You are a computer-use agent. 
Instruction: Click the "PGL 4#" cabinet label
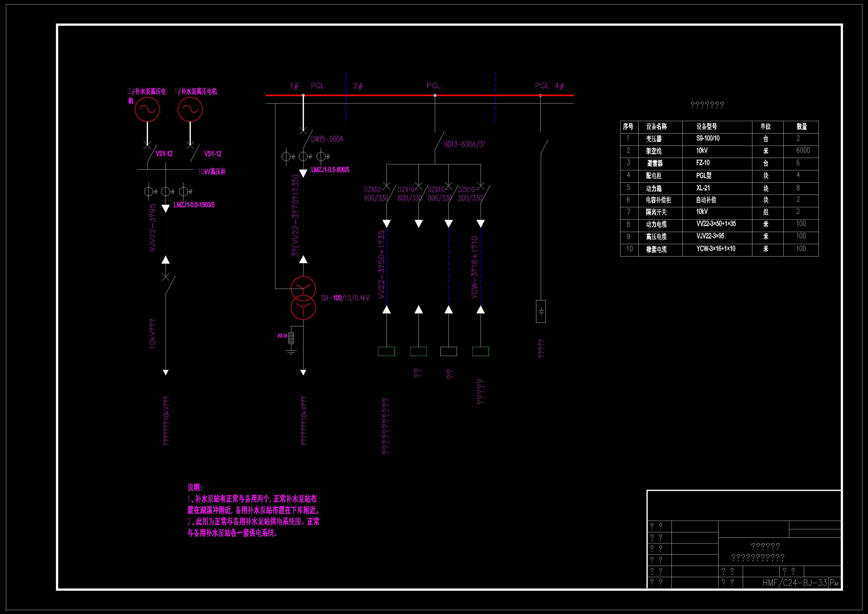(549, 86)
